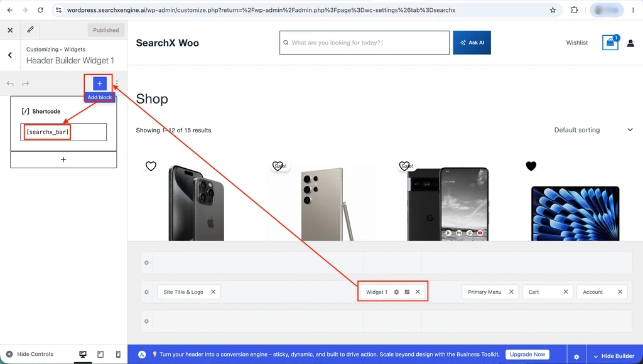
Task: Open Widget 1 gear settings
Action: [x=397, y=292]
